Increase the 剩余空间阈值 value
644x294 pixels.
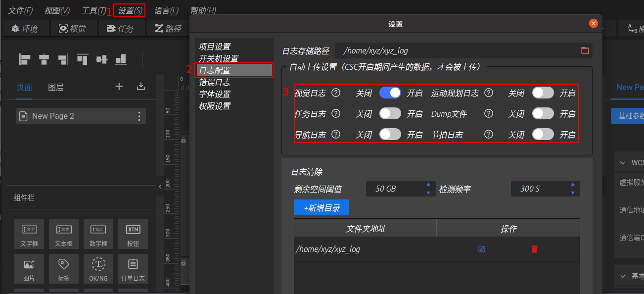tap(428, 185)
